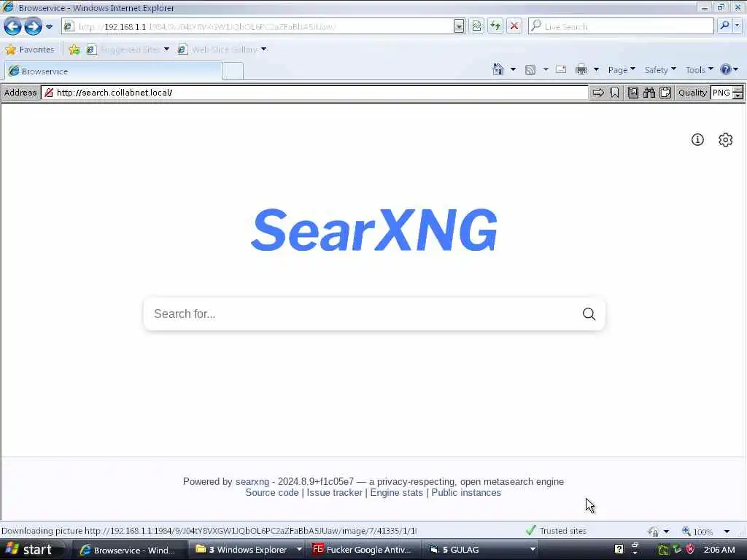Open the Safety menu
This screenshot has width=747, height=560.
pyautogui.click(x=659, y=70)
